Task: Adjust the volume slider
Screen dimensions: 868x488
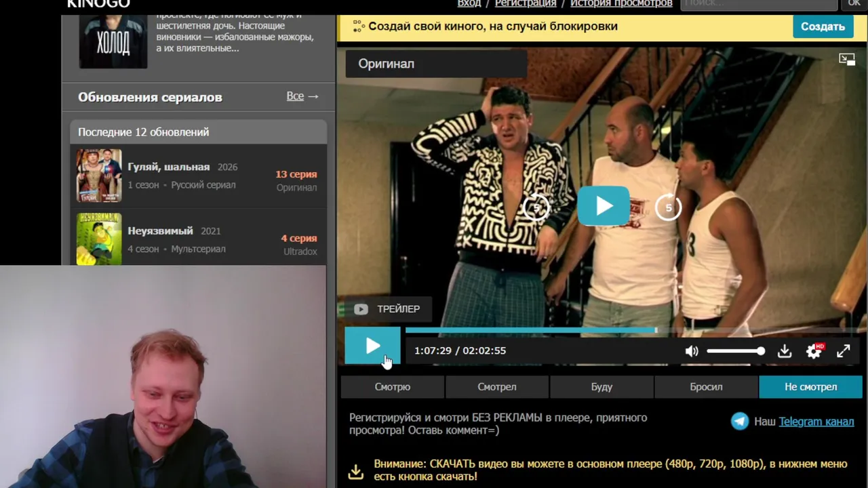Action: click(736, 351)
